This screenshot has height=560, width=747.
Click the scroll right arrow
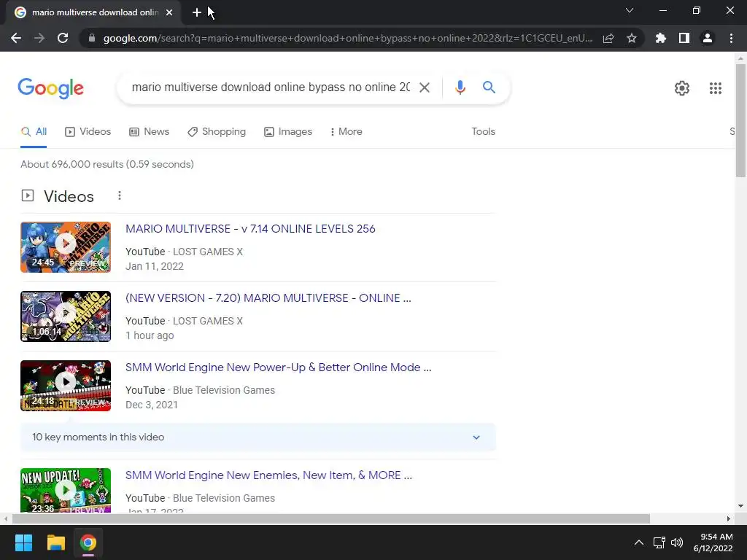pos(729,518)
